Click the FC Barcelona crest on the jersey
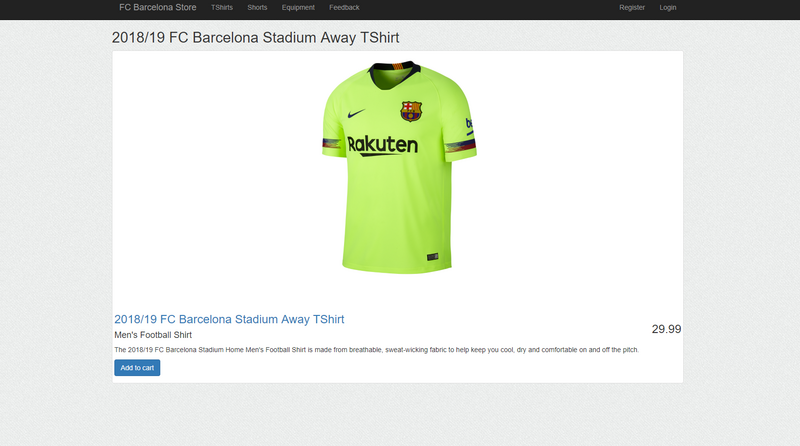The width and height of the screenshot is (800, 446). click(411, 111)
